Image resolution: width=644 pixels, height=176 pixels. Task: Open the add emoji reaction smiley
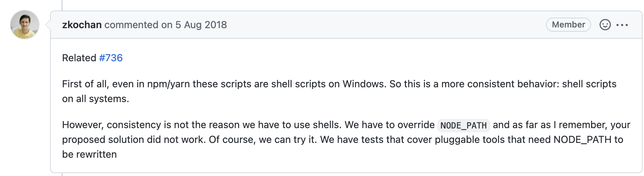tap(605, 25)
